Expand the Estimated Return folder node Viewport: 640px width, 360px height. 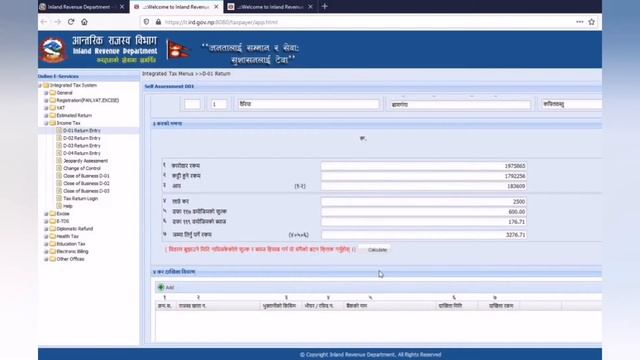(x=46, y=116)
